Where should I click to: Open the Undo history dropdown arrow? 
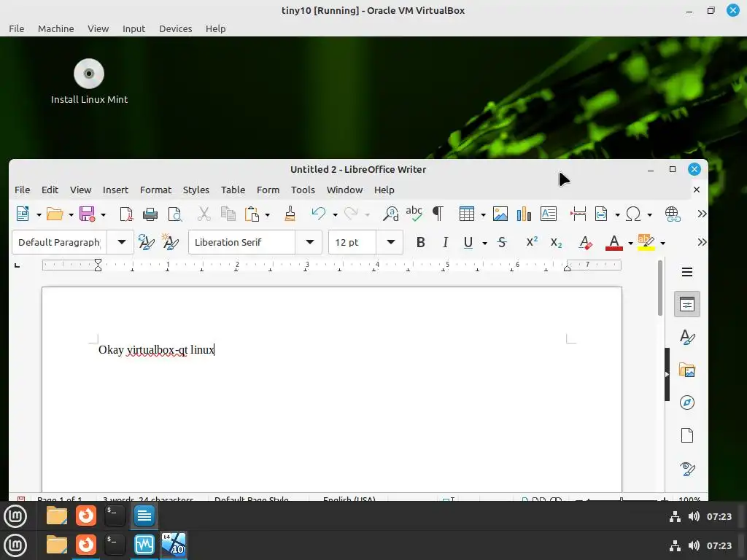pos(335,215)
